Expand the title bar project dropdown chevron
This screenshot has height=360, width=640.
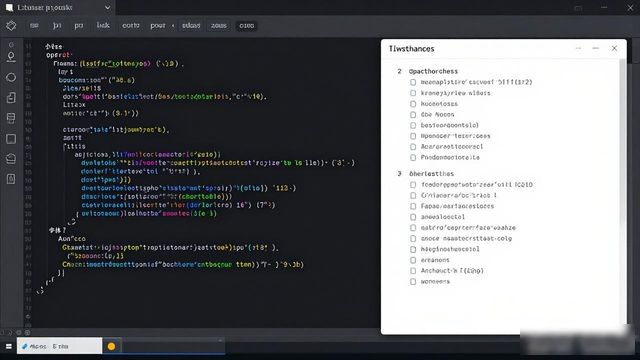(x=107, y=7)
